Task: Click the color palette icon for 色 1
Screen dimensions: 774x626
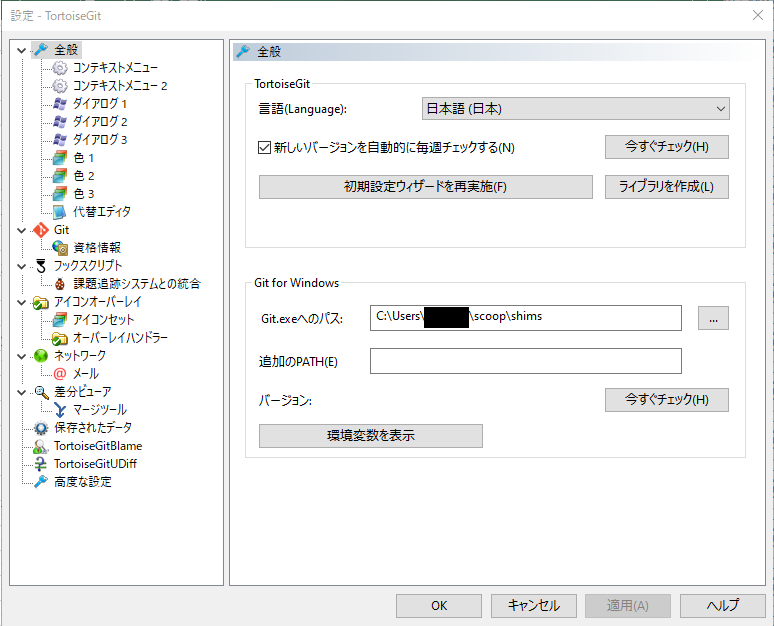Action: tap(60, 157)
